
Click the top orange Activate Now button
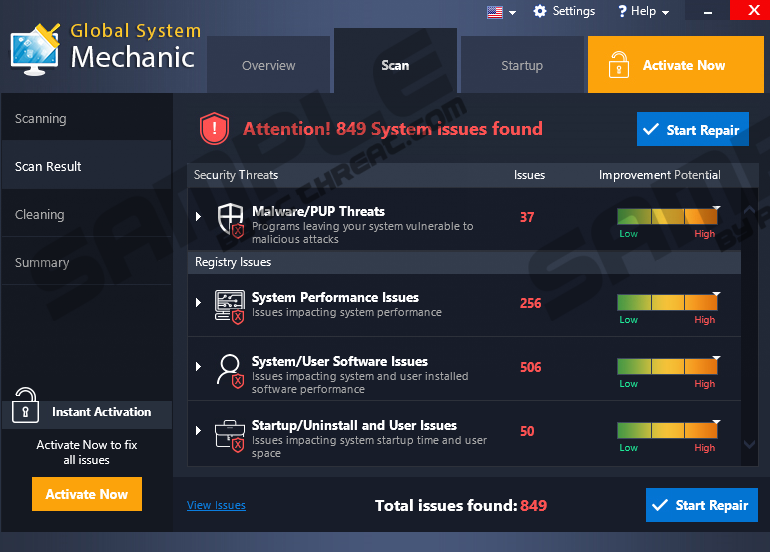click(676, 64)
